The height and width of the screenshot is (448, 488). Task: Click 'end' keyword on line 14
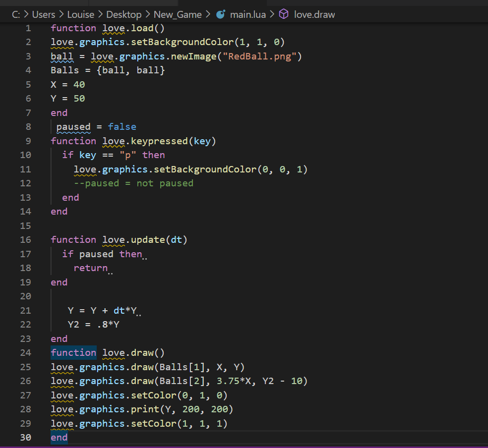pos(59,212)
